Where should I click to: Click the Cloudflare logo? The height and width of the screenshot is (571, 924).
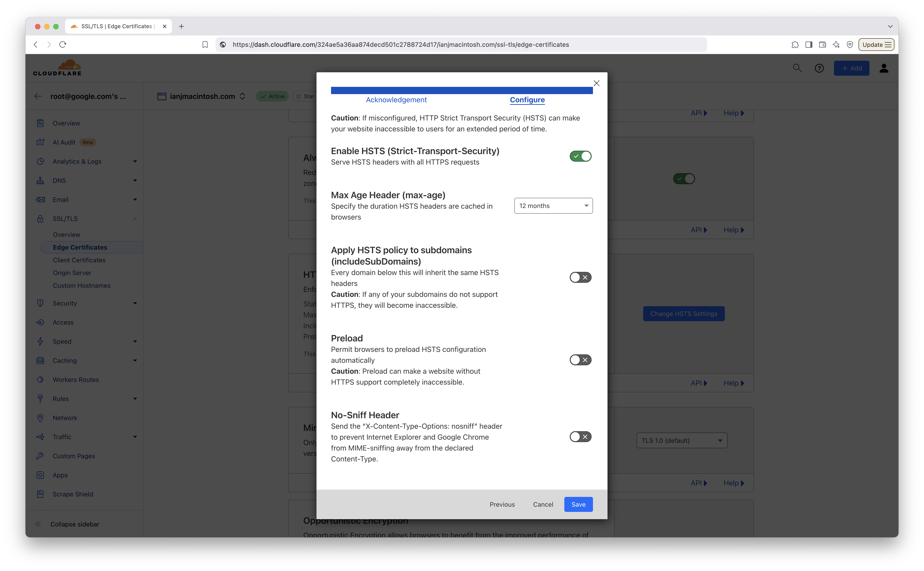click(58, 68)
